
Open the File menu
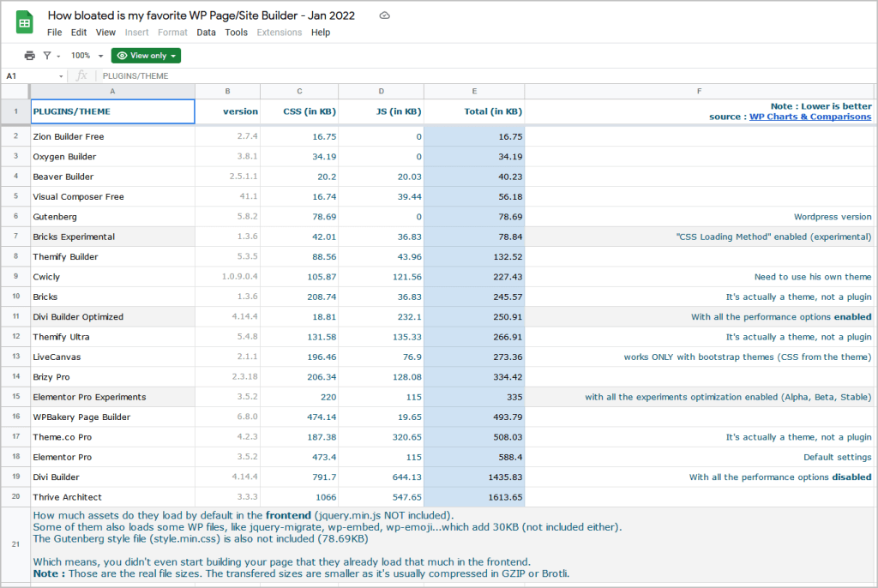54,33
